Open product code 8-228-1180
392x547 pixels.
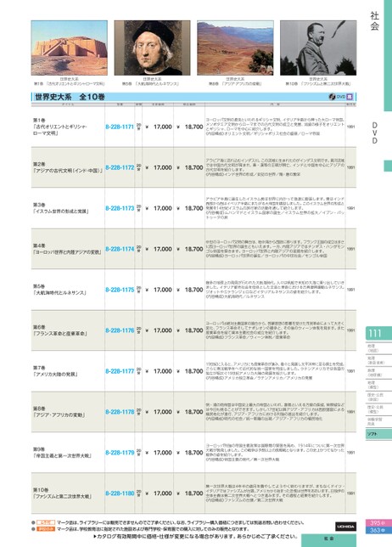click(120, 493)
